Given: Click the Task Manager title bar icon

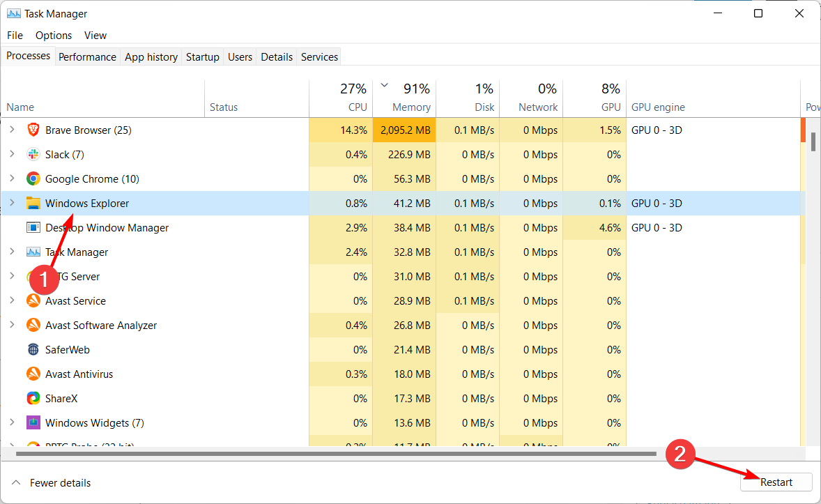Looking at the screenshot, I should click(14, 14).
